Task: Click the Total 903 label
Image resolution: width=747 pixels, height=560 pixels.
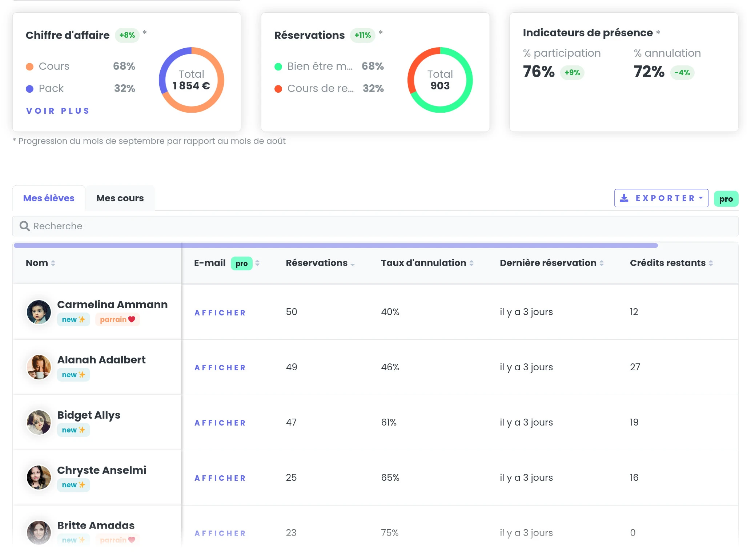Action: 440,80
